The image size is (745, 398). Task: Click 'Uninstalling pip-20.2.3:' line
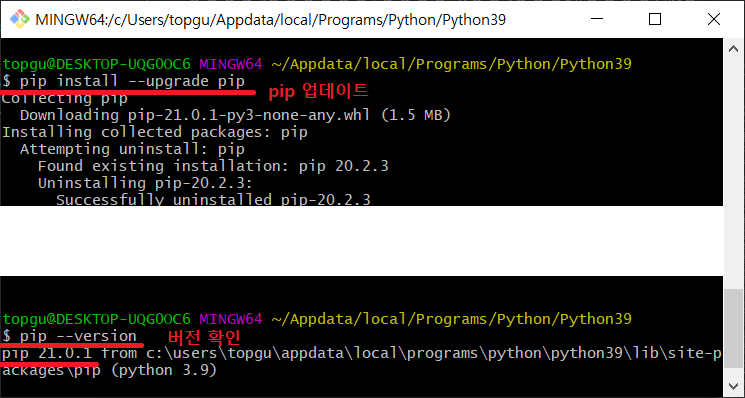click(145, 183)
